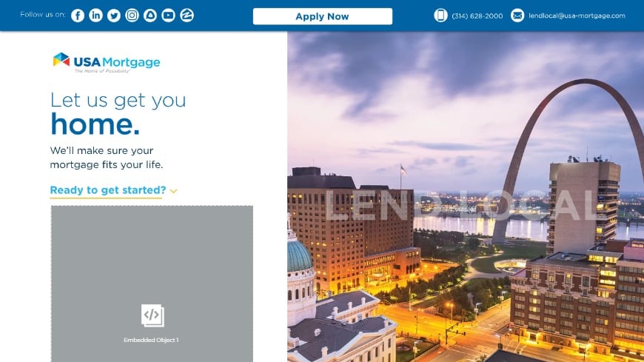Viewport: 644px width, 362px height.
Task: Click the Zillow social icon
Action: pyautogui.click(x=187, y=16)
